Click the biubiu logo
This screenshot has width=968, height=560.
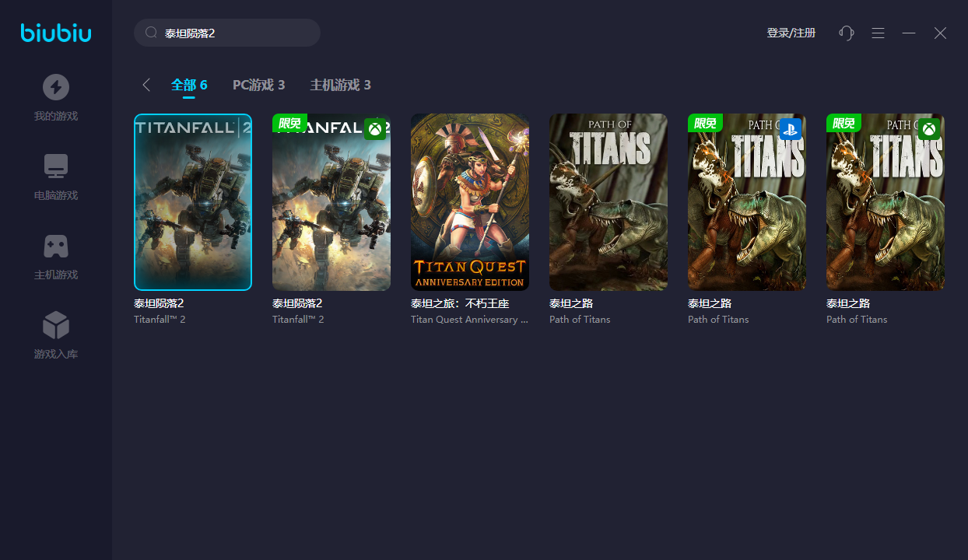coord(56,33)
